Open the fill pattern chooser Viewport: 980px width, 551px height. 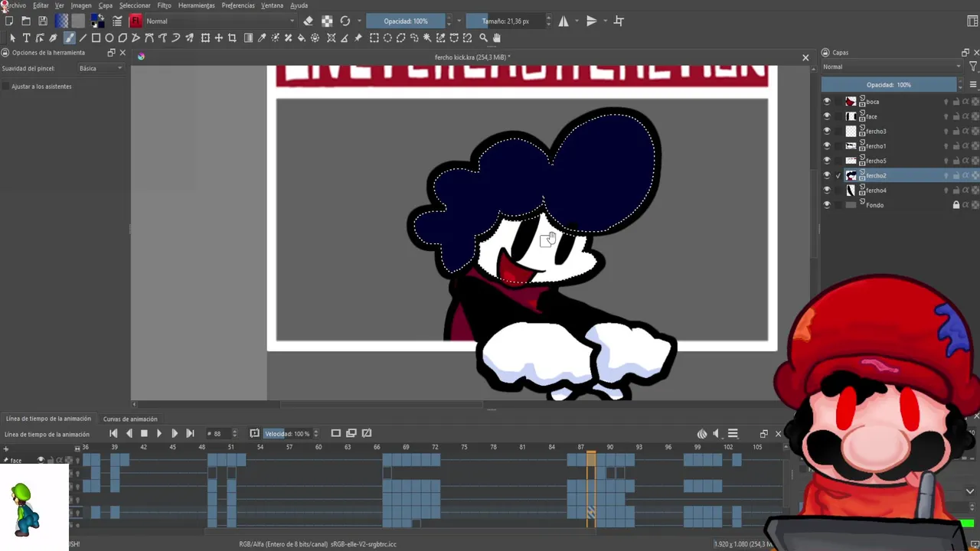pos(78,21)
